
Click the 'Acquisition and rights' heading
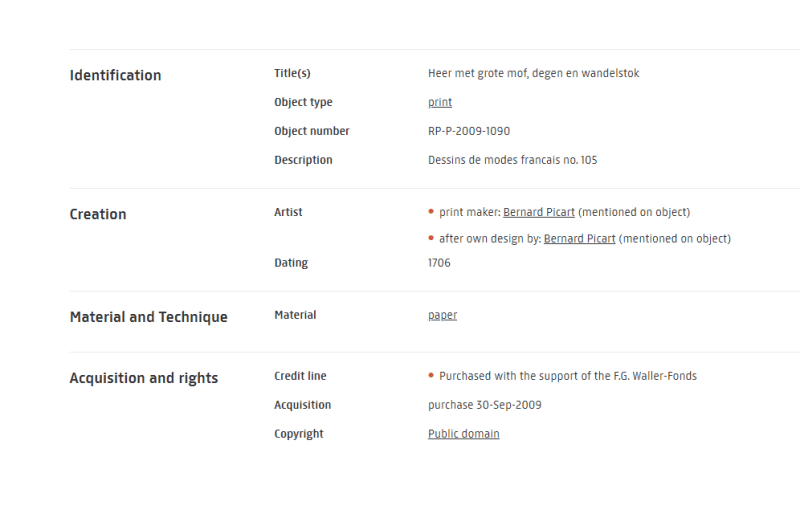tap(144, 378)
